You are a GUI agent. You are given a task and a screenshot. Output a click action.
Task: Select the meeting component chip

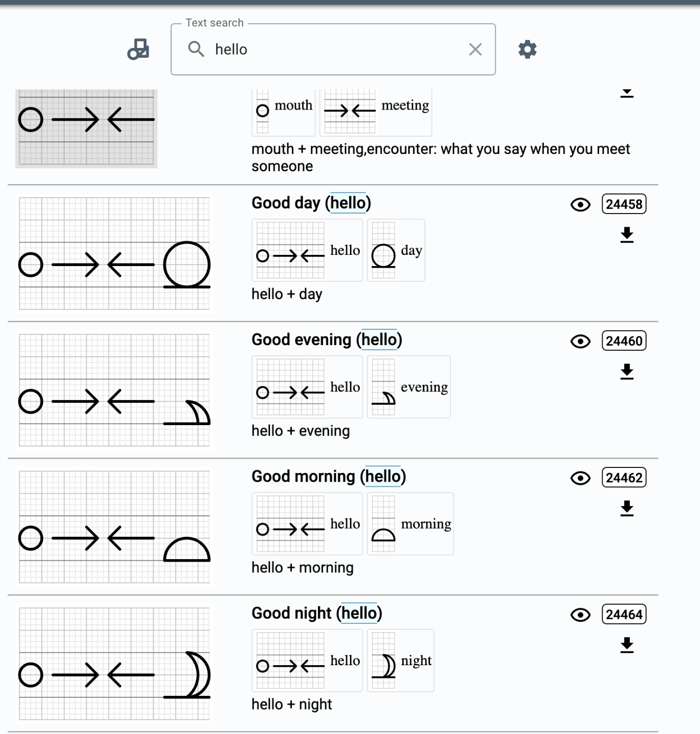point(376,109)
